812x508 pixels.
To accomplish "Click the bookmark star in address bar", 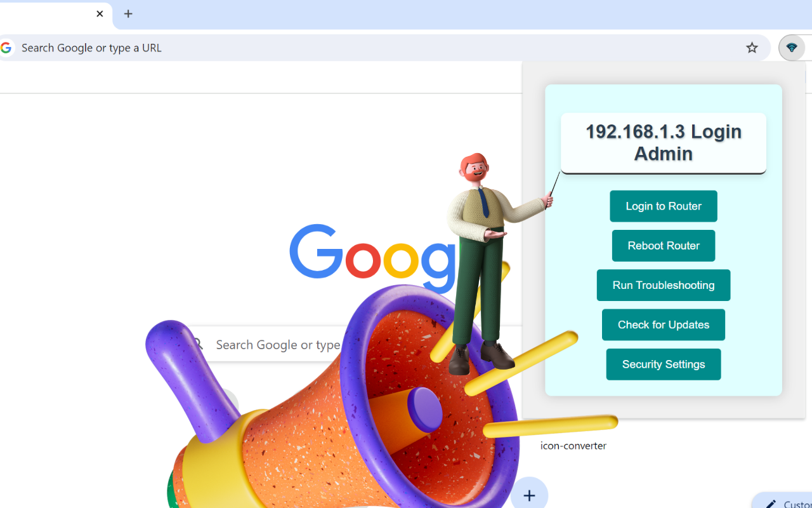I will [752, 48].
